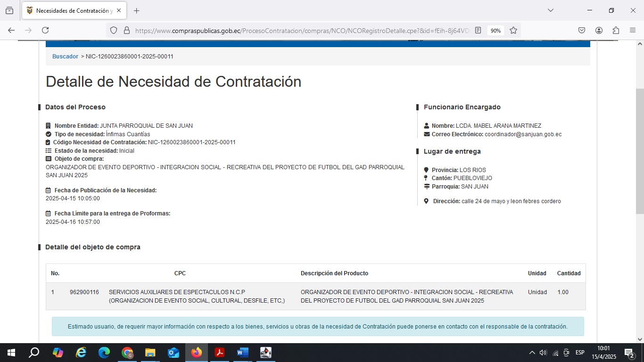
Task: Toggle the volume speaker tray icon
Action: pos(543,353)
